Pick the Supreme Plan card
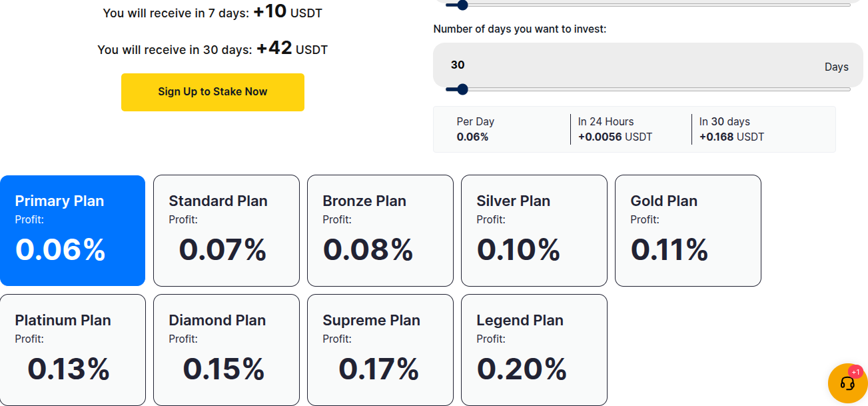 (380, 350)
